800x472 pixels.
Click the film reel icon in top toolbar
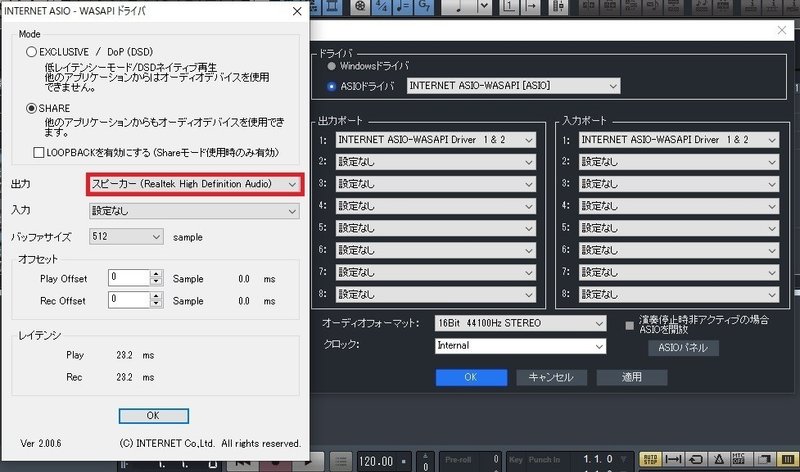pos(360,6)
